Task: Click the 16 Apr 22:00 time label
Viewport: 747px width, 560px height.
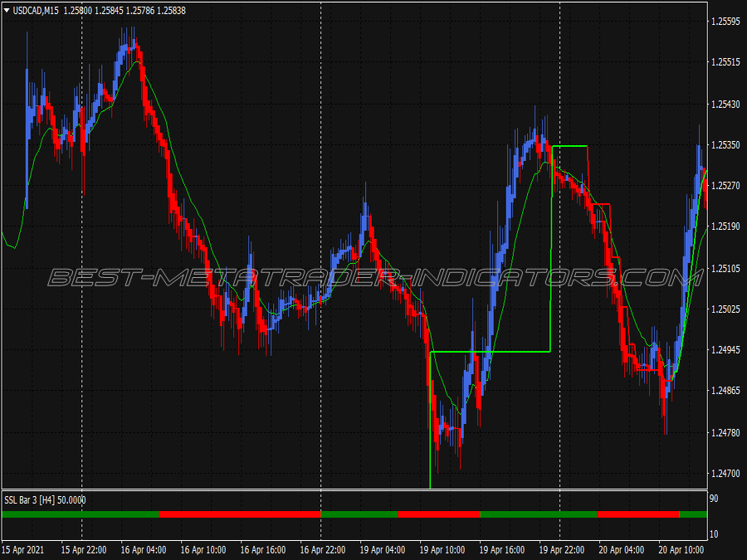Action: click(x=323, y=549)
